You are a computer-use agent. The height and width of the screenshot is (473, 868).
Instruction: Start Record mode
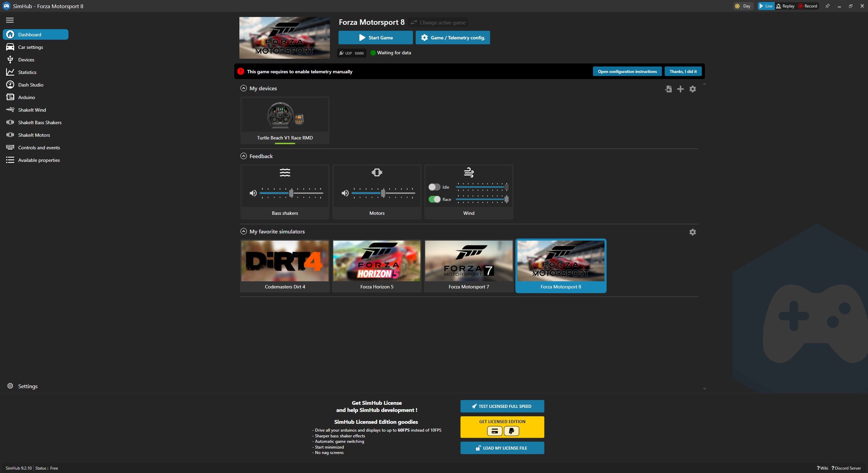[x=808, y=6]
